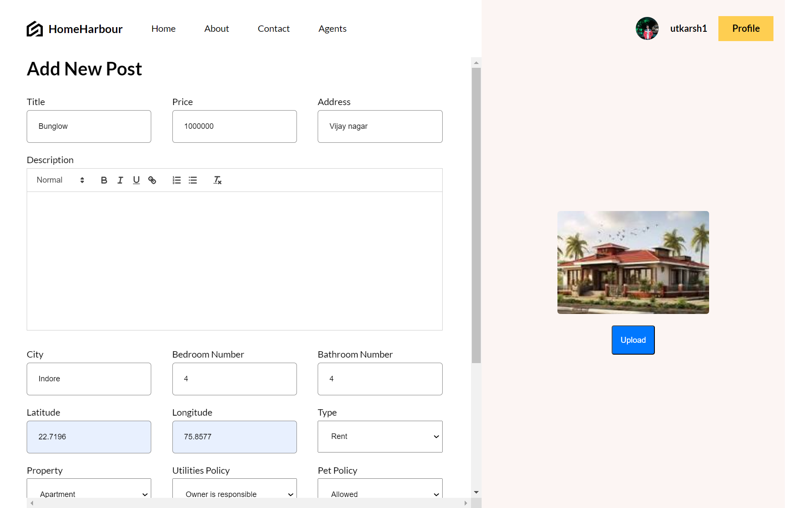Image resolution: width=812 pixels, height=508 pixels.
Task: Open the Normal heading style dropdown
Action: coord(60,180)
